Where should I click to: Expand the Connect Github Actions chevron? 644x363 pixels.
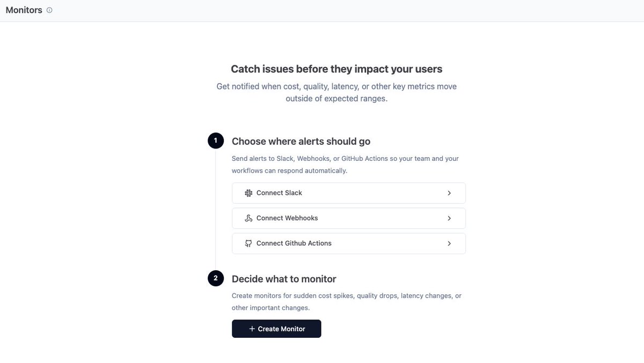coord(449,243)
